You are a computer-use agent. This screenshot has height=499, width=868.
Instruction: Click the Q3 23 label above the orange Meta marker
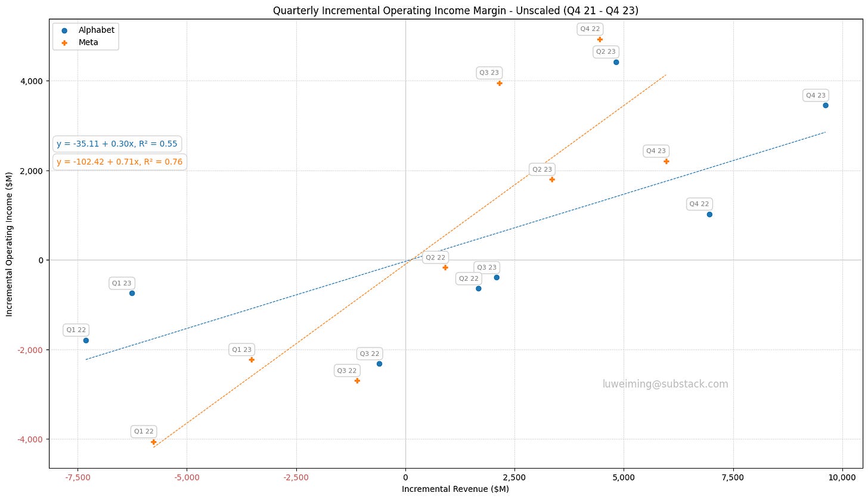click(x=489, y=73)
